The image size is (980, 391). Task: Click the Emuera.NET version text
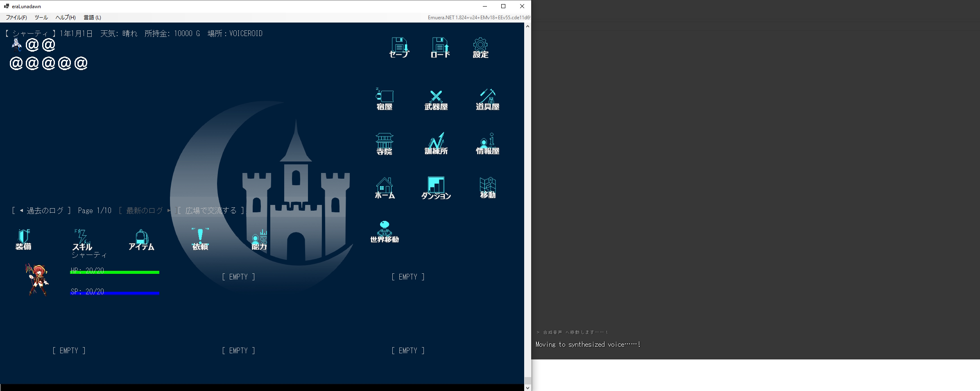click(479, 18)
